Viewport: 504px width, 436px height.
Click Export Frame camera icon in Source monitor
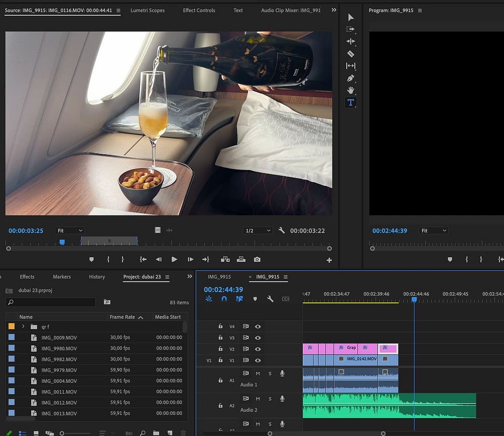pyautogui.click(x=257, y=259)
